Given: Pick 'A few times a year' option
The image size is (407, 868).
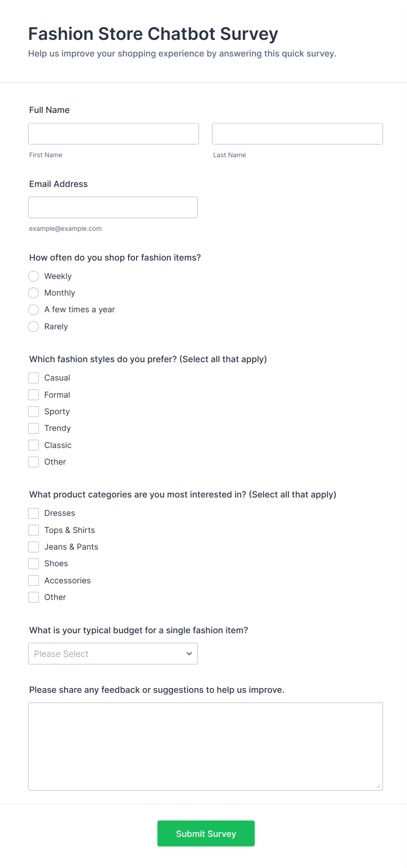Looking at the screenshot, I should (x=34, y=310).
